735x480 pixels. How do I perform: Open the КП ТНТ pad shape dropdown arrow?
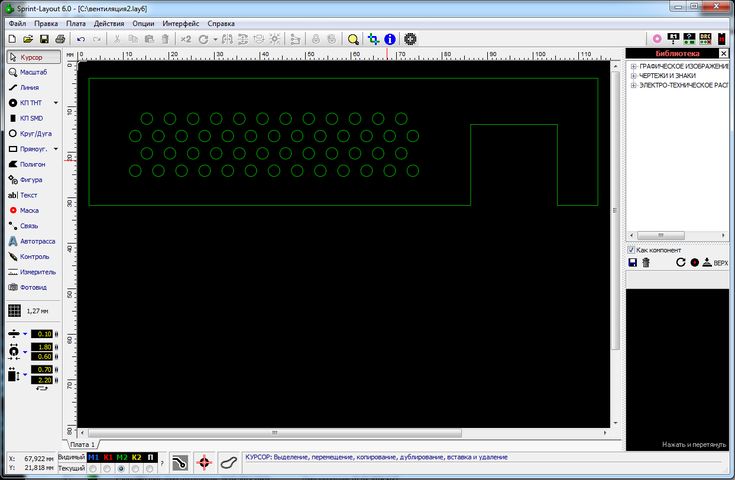[x=56, y=103]
